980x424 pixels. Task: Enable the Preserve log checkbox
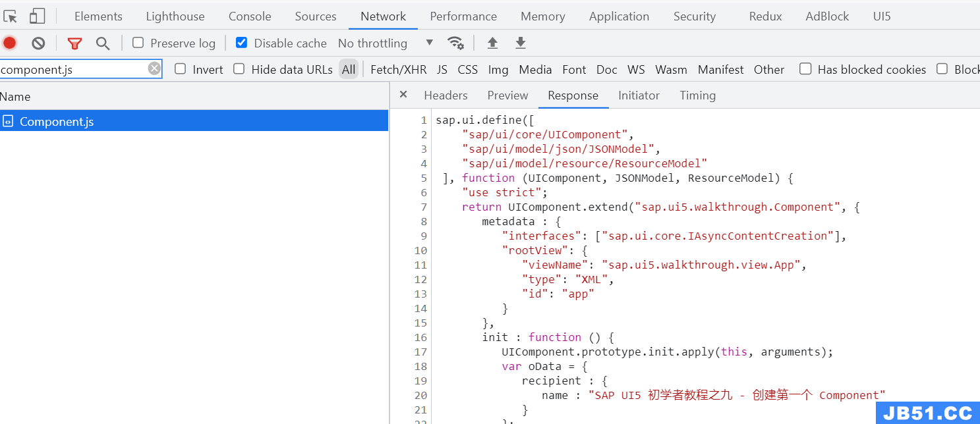[x=138, y=43]
